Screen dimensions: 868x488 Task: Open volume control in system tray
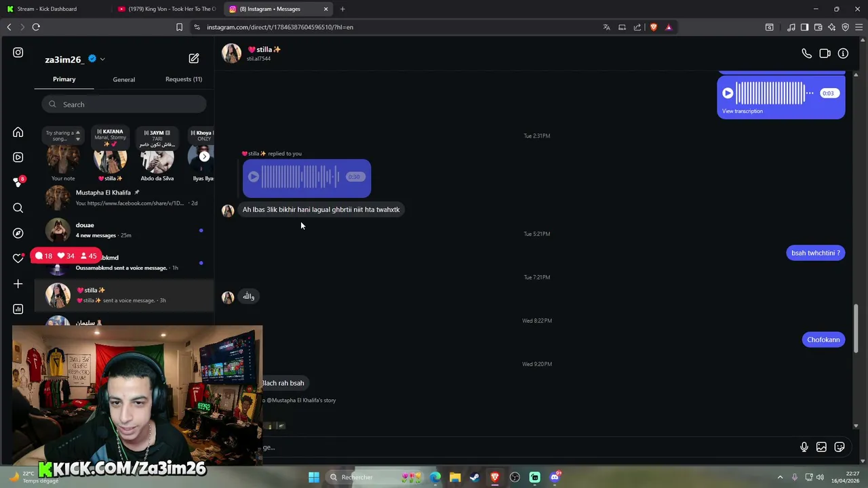821,477
